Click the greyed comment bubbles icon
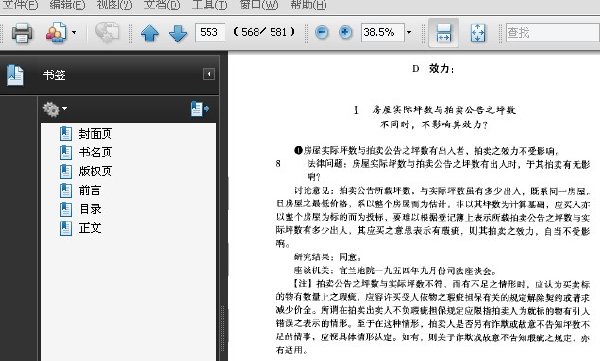The width and height of the screenshot is (600, 361). click(x=107, y=32)
